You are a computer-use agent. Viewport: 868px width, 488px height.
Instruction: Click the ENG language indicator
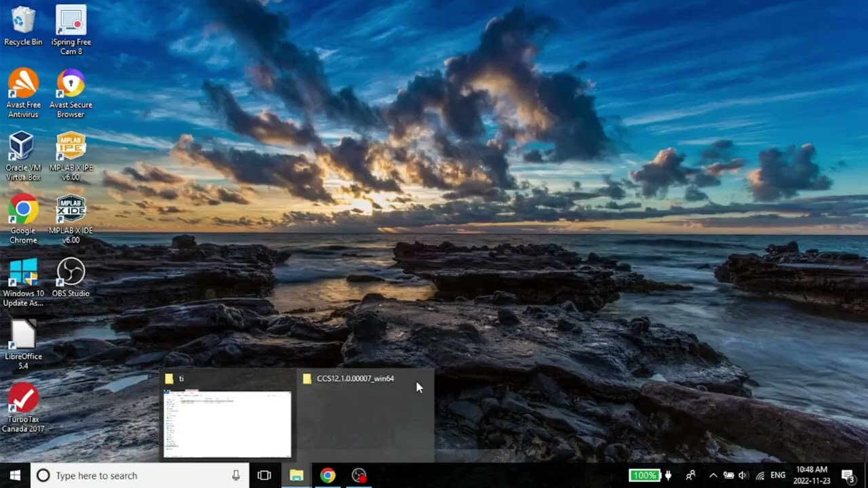tap(778, 475)
